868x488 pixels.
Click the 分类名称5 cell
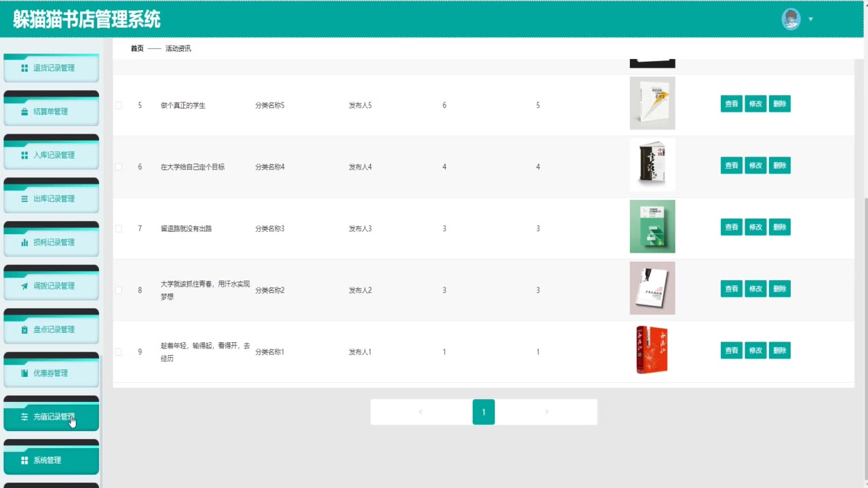coord(270,106)
